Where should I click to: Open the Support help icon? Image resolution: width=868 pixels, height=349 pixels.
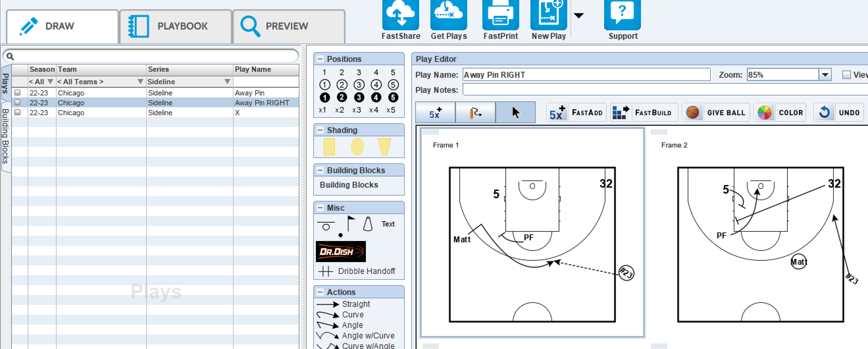[x=622, y=15]
